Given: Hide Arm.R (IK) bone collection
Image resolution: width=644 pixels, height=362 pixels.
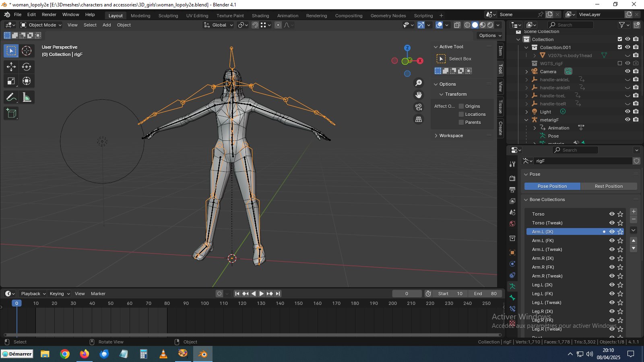Looking at the screenshot, I should [612, 258].
